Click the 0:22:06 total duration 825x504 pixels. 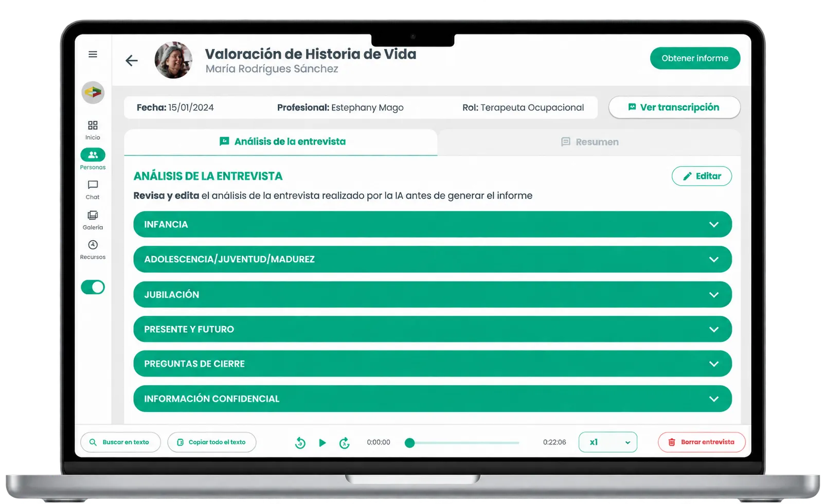coord(554,442)
